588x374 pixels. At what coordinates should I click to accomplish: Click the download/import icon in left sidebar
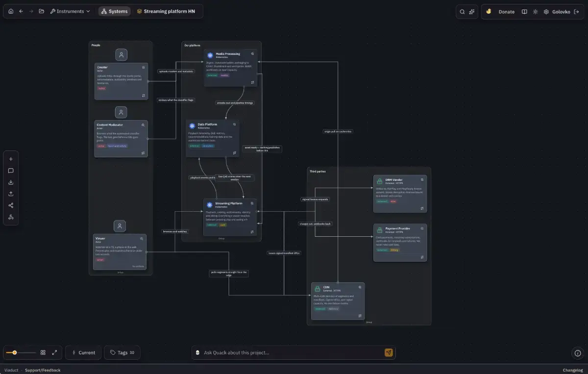point(11,182)
